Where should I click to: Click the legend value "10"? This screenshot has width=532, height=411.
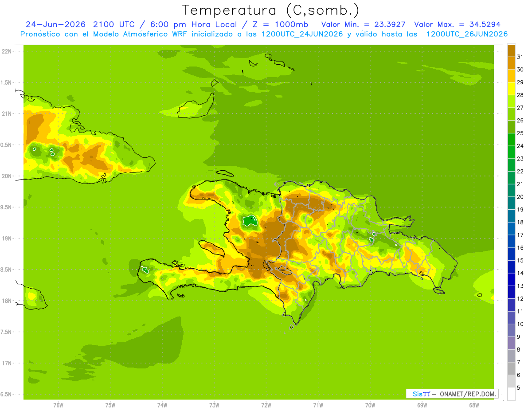520,324
